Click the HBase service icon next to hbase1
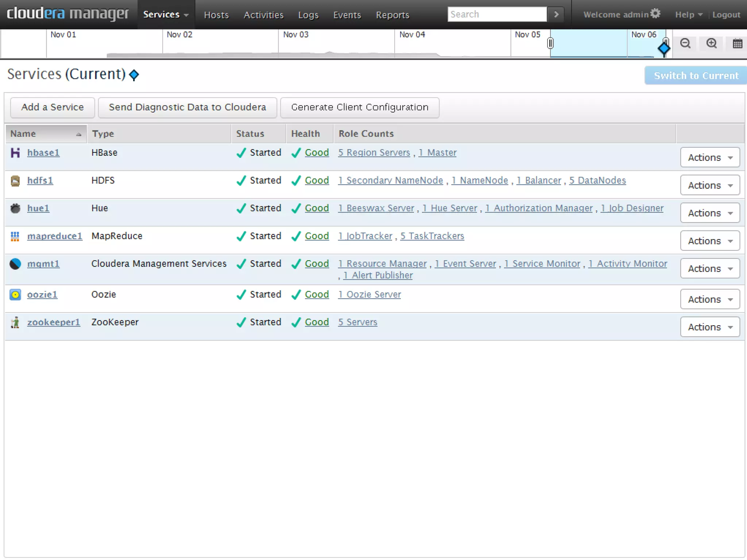The height and width of the screenshot is (560, 747). 15,153
